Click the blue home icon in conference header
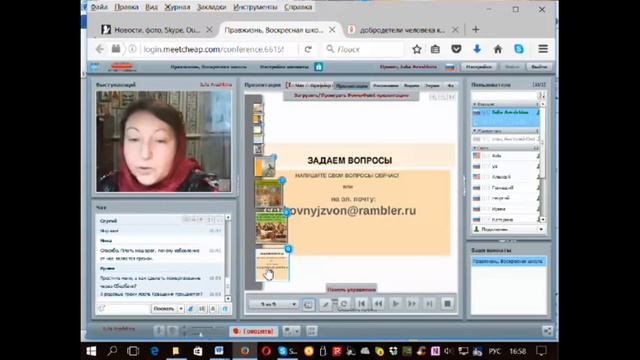The height and width of the screenshot is (360, 640). point(319,67)
